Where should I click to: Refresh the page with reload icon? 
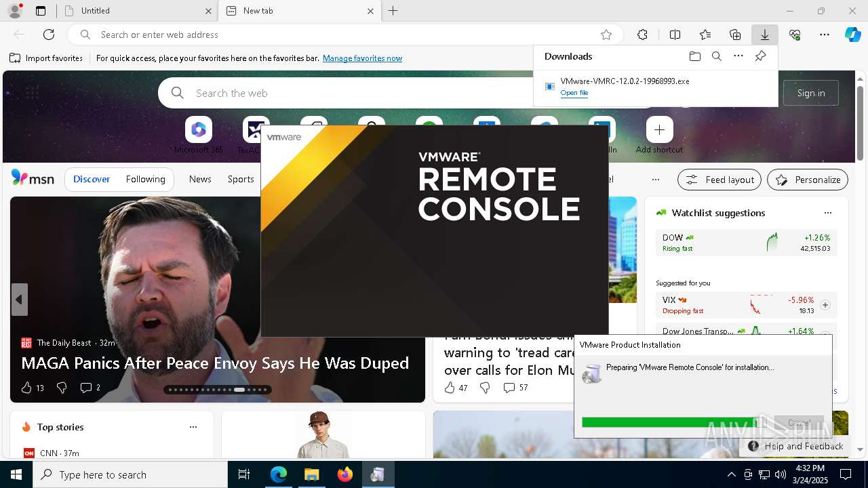tap(49, 35)
